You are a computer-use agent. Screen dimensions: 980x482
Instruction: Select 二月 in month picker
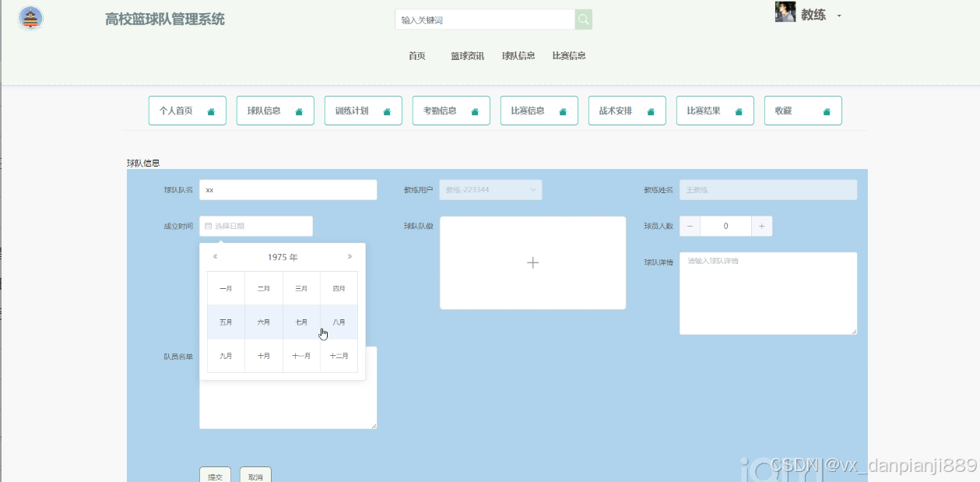point(264,288)
